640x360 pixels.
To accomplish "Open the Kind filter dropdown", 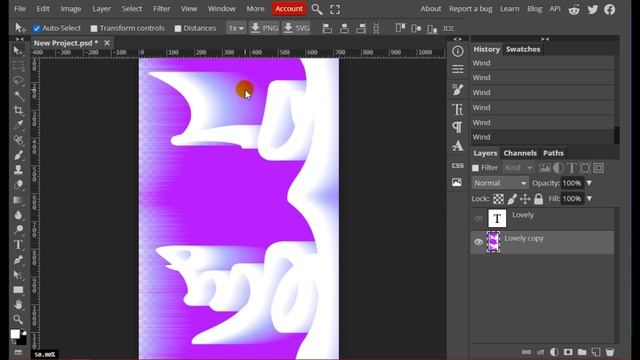I will [x=518, y=168].
